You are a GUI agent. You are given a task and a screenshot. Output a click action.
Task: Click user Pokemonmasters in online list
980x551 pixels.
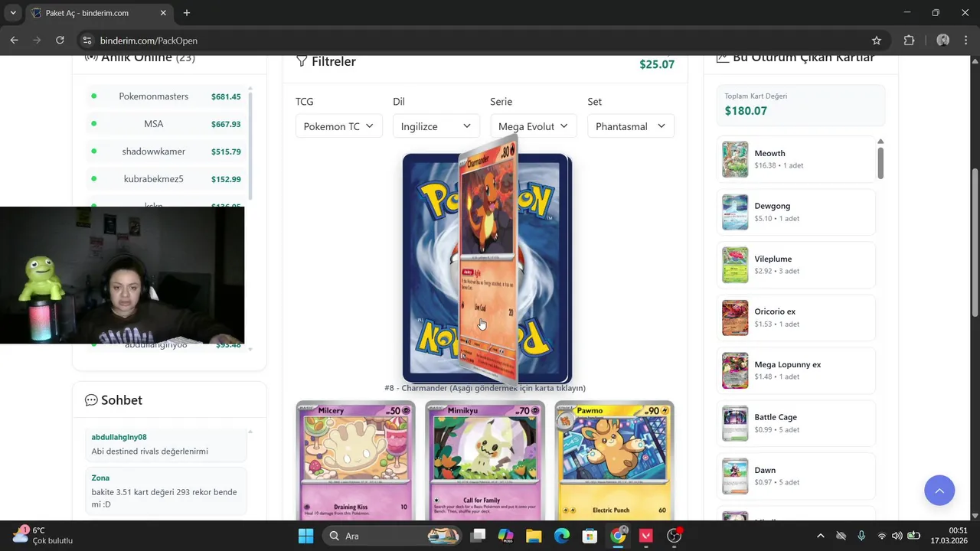pyautogui.click(x=153, y=96)
